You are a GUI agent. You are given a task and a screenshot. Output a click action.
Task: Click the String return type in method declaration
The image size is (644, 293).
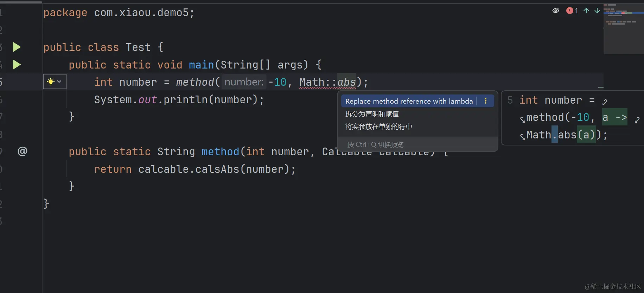176,152
